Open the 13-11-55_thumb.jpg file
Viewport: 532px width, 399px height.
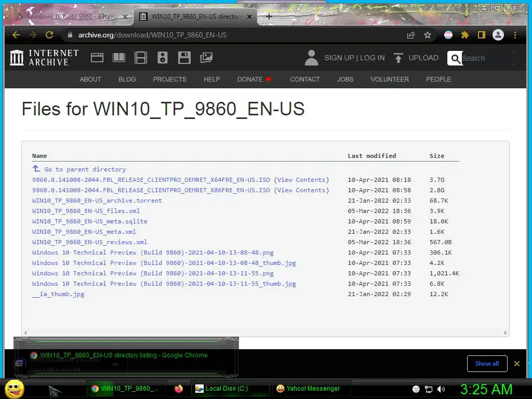click(x=164, y=284)
